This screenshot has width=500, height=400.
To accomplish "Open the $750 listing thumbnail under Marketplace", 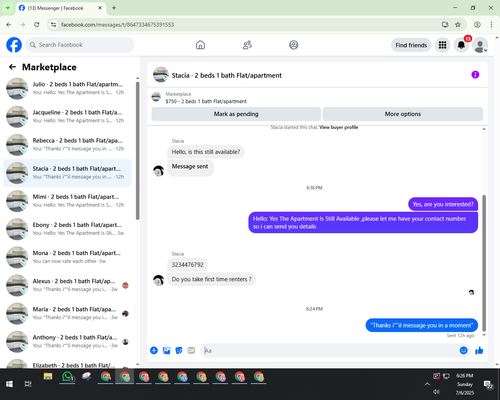I will point(156,97).
